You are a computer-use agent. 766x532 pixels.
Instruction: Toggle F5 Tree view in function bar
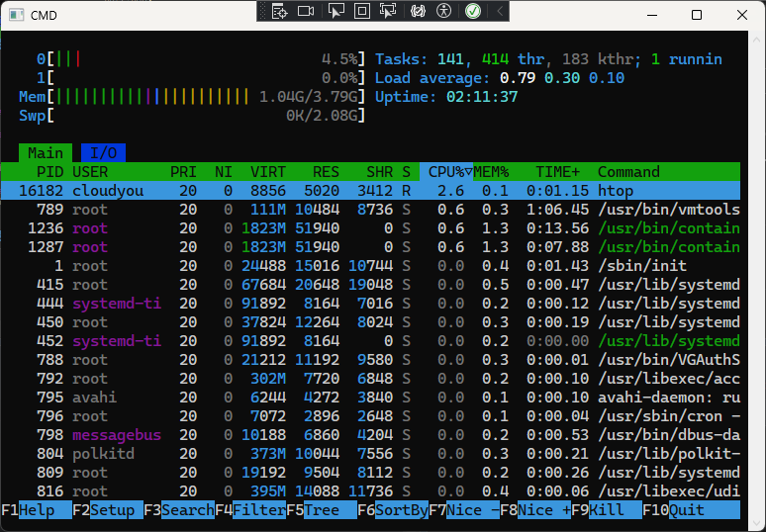[322, 510]
